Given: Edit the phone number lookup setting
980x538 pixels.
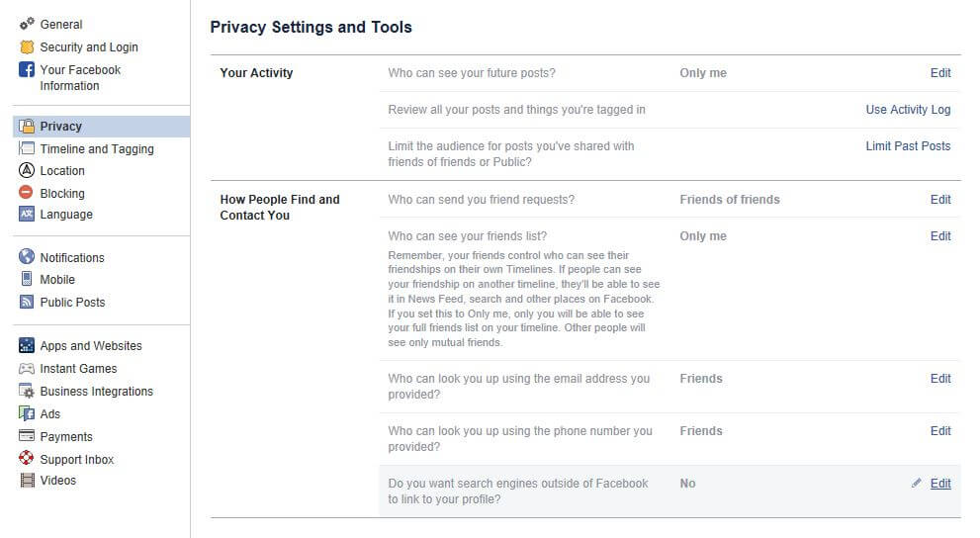Looking at the screenshot, I should coord(940,431).
